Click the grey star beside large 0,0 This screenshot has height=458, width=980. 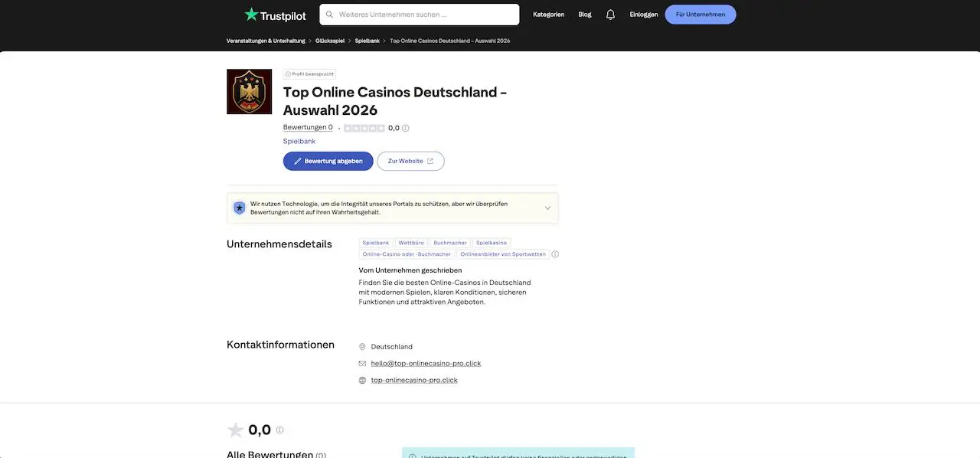[236, 430]
